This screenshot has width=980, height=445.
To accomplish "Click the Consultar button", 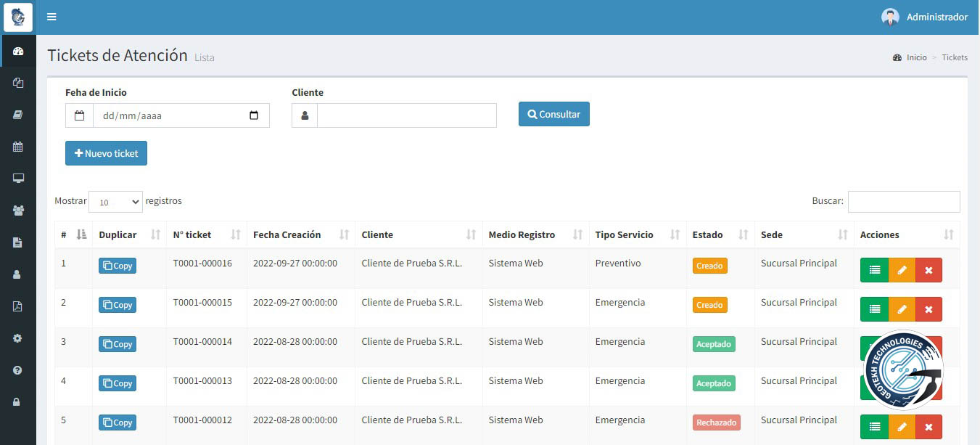I will [553, 114].
